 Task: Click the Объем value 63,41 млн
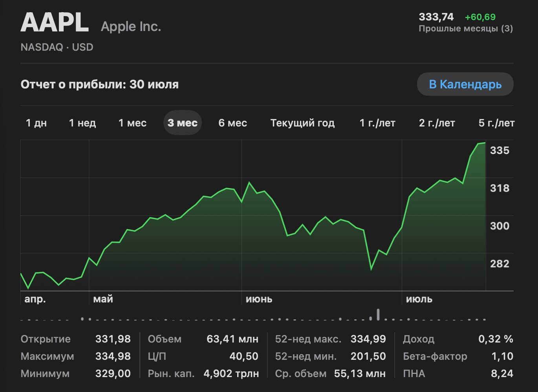click(x=232, y=339)
